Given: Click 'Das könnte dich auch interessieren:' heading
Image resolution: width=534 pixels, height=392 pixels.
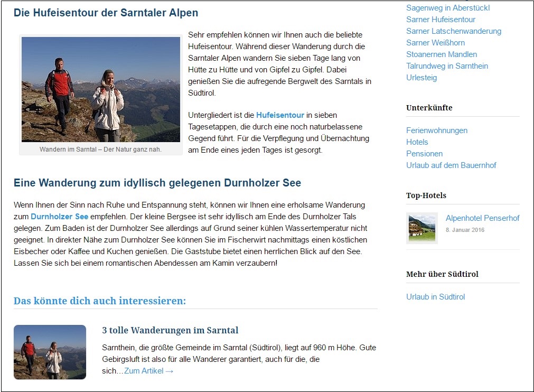Looking at the screenshot, I should coord(100,301).
